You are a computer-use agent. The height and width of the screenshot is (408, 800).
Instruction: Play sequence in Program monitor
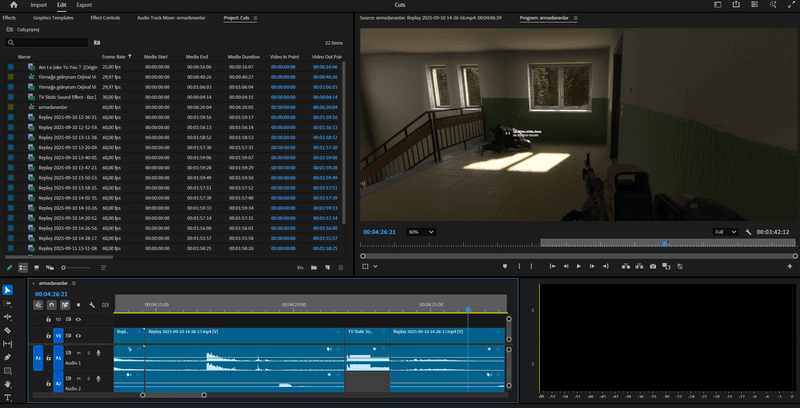(579, 266)
